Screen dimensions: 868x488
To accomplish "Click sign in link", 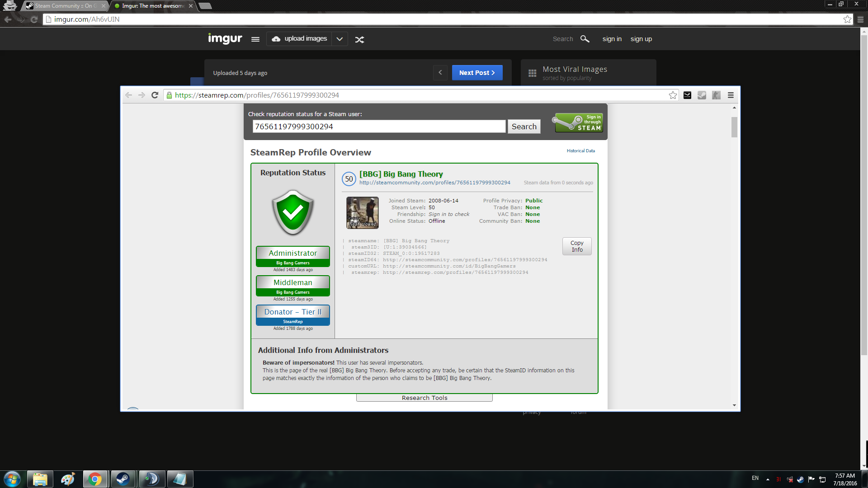I will tap(612, 39).
